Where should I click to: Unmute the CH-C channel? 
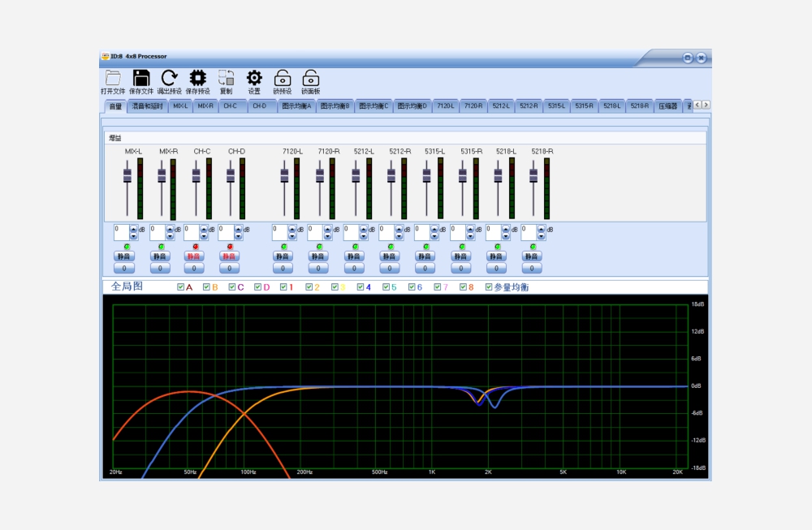tap(194, 256)
